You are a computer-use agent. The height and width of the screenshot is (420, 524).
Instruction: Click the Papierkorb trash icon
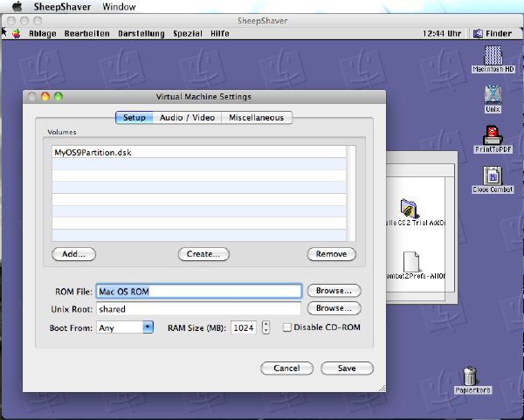pyautogui.click(x=470, y=375)
